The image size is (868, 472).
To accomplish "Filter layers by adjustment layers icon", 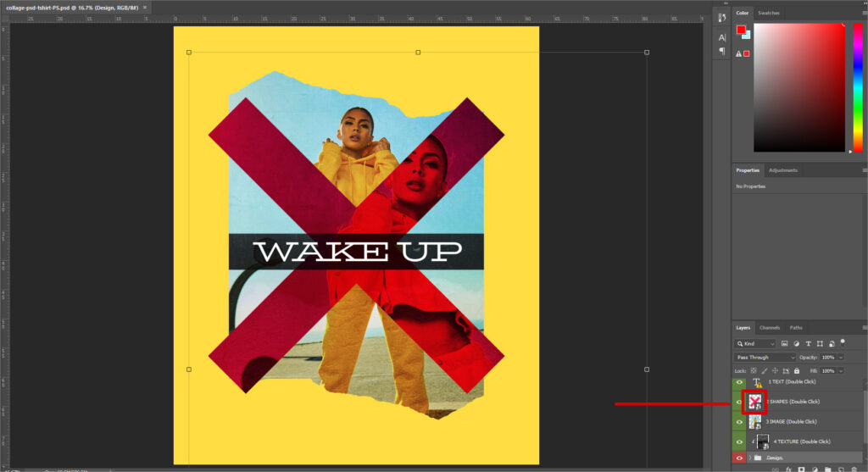I will 796,344.
